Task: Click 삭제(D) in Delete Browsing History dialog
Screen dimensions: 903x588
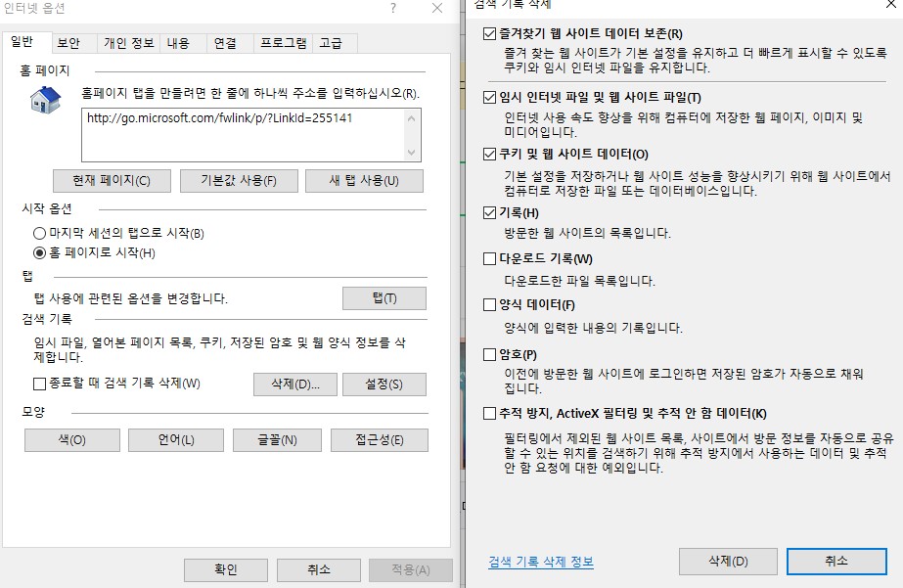Action: pos(728,561)
